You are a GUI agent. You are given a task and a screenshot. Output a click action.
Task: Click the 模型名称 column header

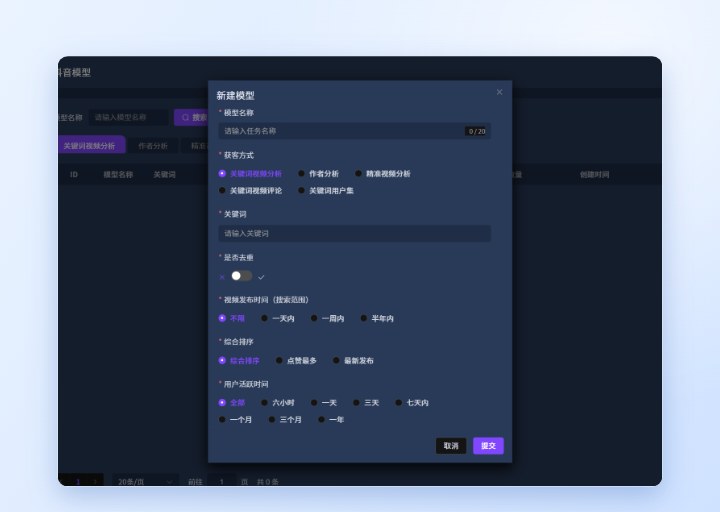118,174
